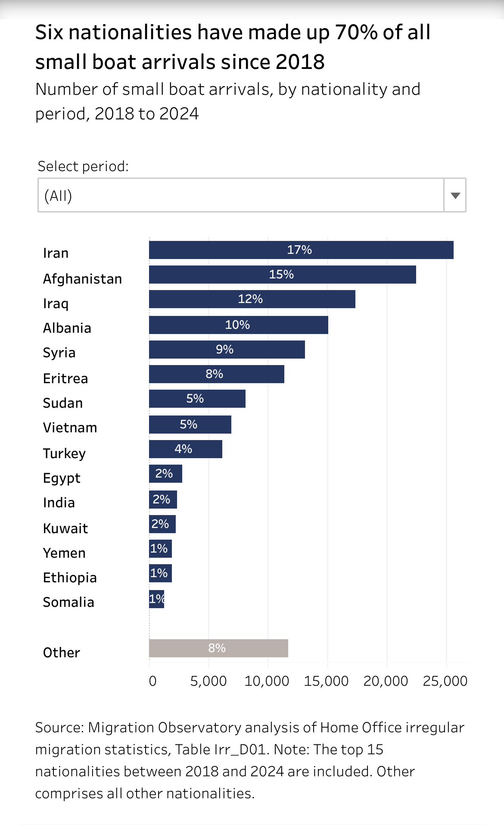504x825 pixels.
Task: Click the Sudan 5% bar
Action: (x=197, y=399)
